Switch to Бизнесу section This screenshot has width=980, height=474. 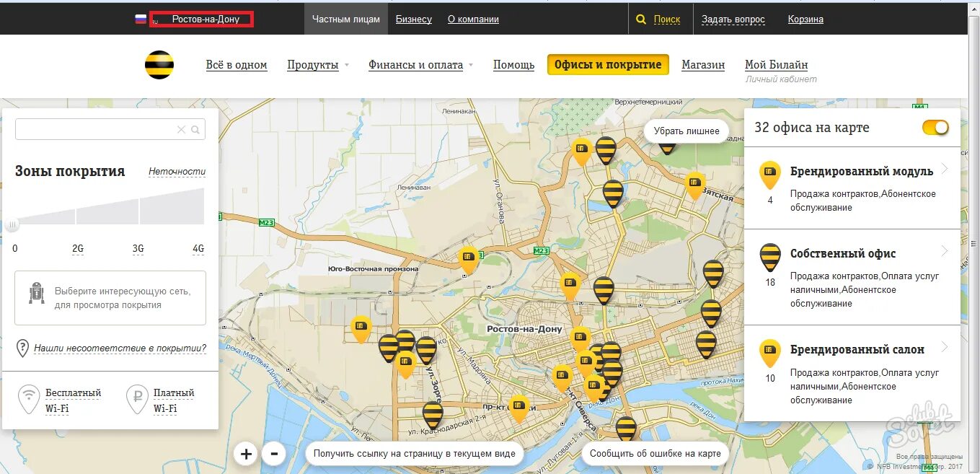point(414,19)
